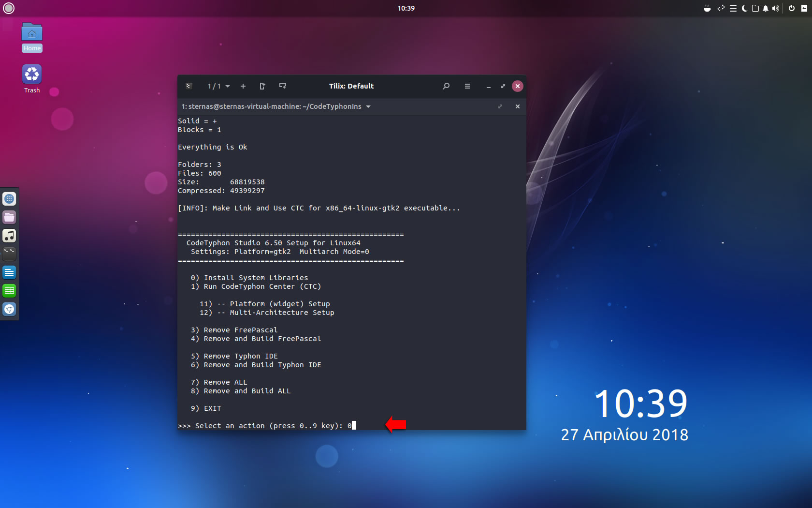Image resolution: width=812 pixels, height=508 pixels.
Task: Open the Budgie menu button
Action: coord(9,8)
